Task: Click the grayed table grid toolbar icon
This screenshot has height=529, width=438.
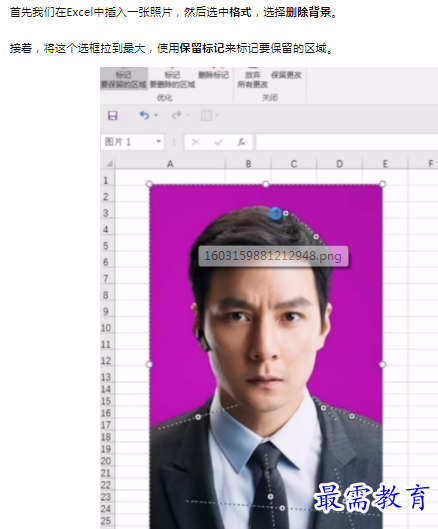Action: (206, 116)
